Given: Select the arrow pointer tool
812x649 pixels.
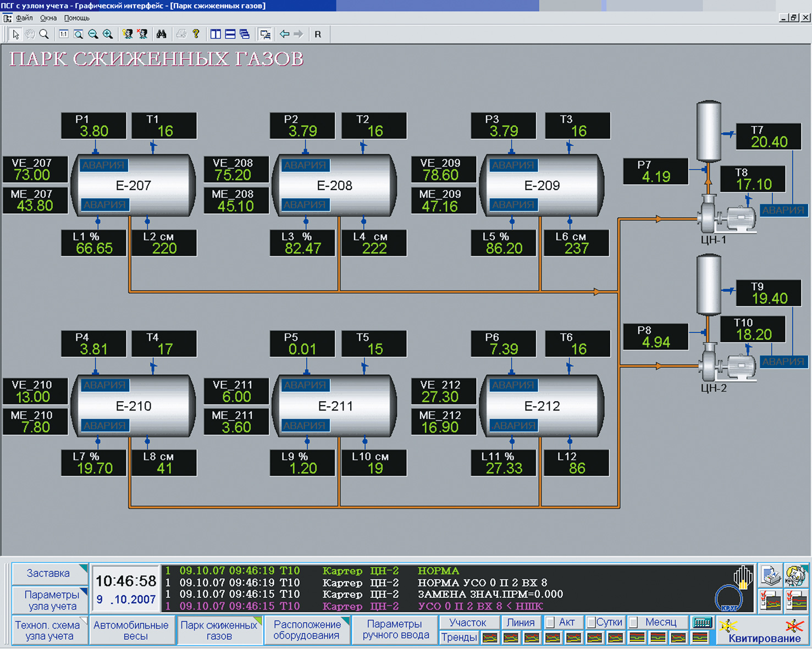Looking at the screenshot, I should tap(15, 34).
